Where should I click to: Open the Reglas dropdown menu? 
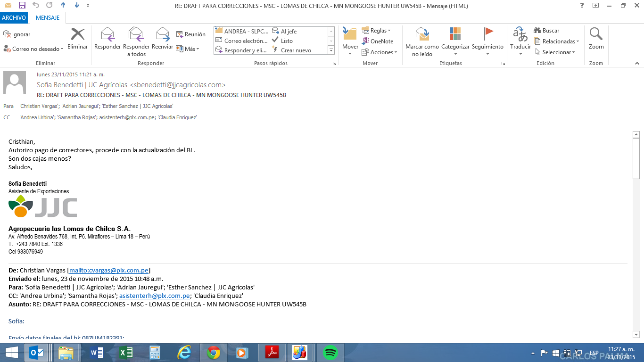pos(377,31)
